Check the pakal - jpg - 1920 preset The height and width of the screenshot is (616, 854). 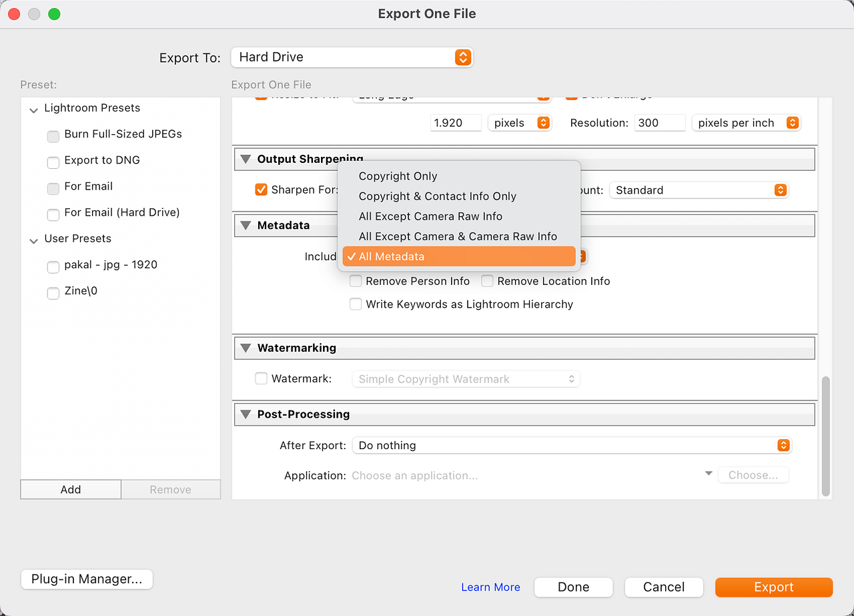pyautogui.click(x=53, y=266)
